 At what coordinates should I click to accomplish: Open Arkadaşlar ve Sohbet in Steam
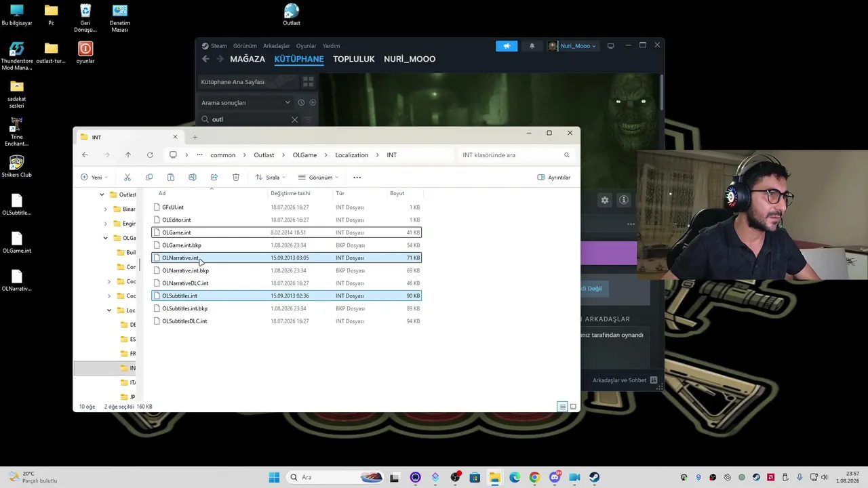click(x=625, y=380)
